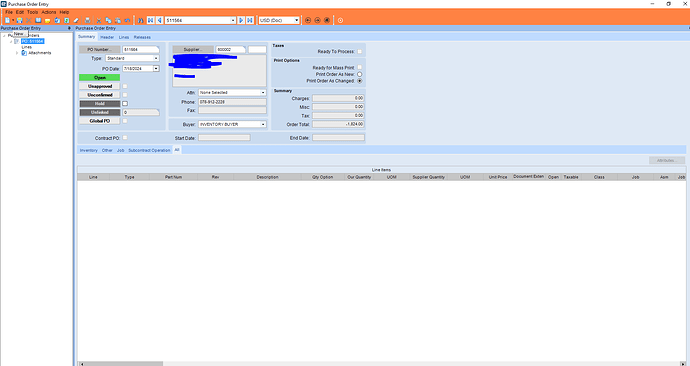Click the Delete X toolbar icon
690x366 pixels.
click(29, 20)
